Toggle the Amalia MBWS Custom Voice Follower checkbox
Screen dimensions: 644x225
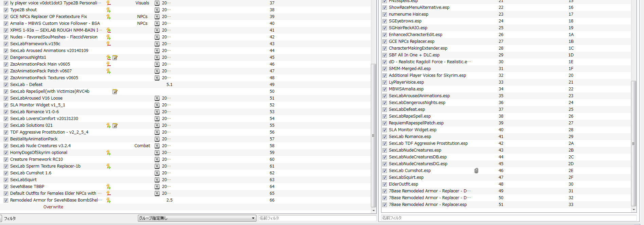point(6,23)
